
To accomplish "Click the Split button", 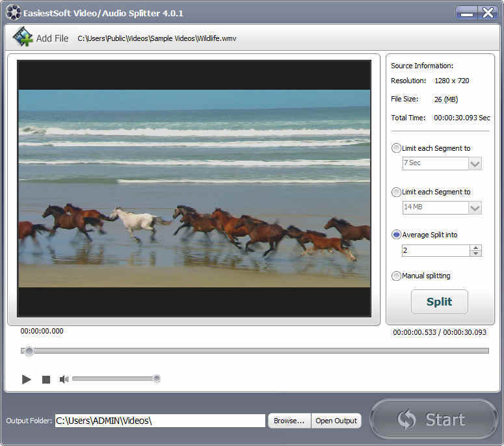I will click(x=440, y=302).
